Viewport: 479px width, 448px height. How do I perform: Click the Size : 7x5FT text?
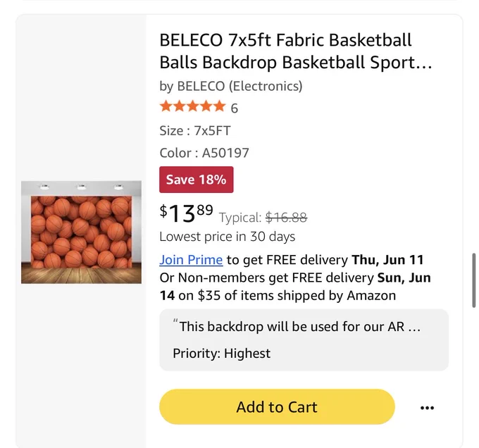(x=195, y=131)
